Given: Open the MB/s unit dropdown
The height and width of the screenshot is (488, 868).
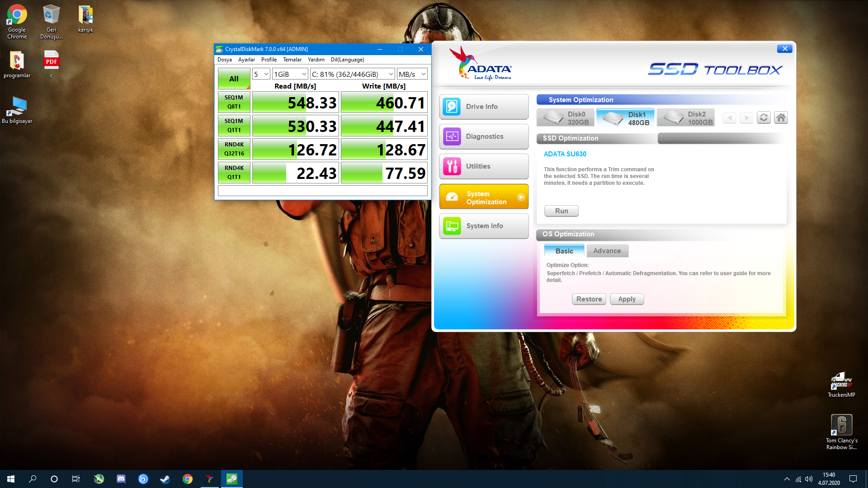Looking at the screenshot, I should (411, 74).
